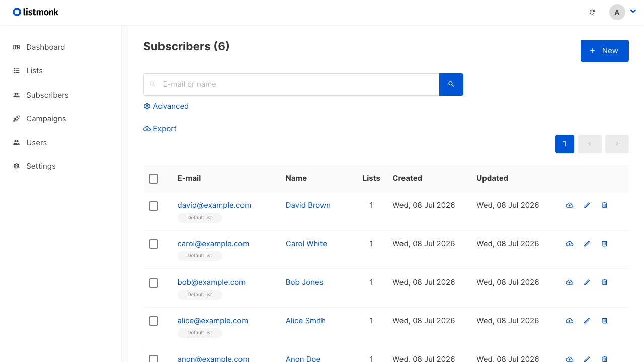Open david@example.com email link

pos(214,205)
